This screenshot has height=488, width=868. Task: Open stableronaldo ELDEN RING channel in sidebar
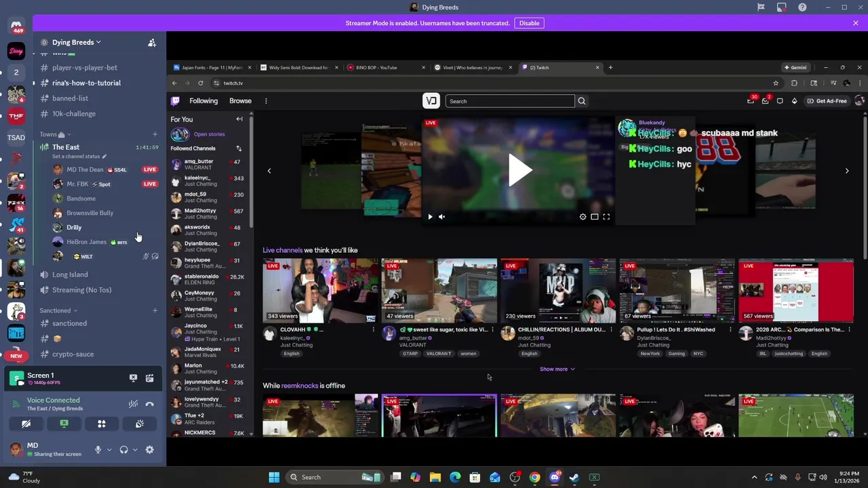[207, 279]
